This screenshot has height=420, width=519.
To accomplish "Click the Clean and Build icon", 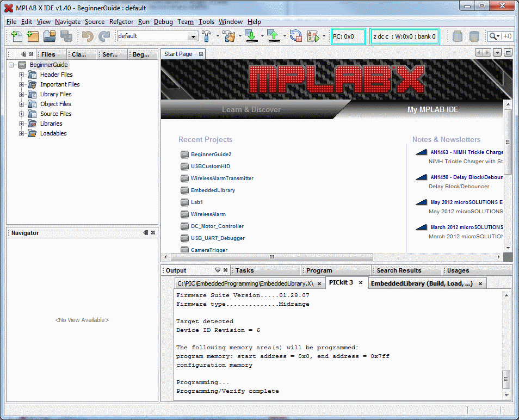I will click(x=229, y=36).
